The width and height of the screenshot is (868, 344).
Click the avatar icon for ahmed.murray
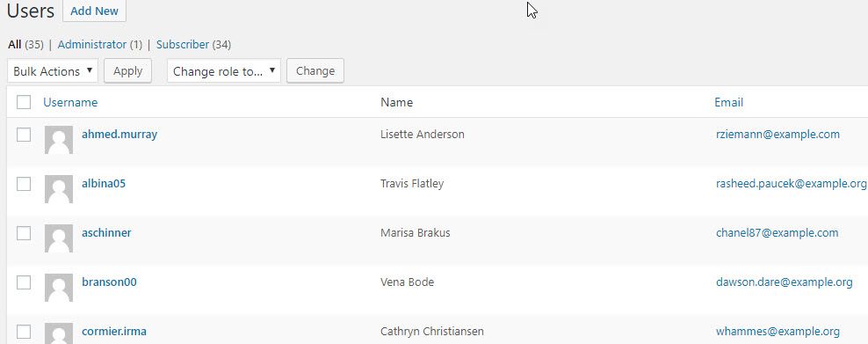click(59, 140)
